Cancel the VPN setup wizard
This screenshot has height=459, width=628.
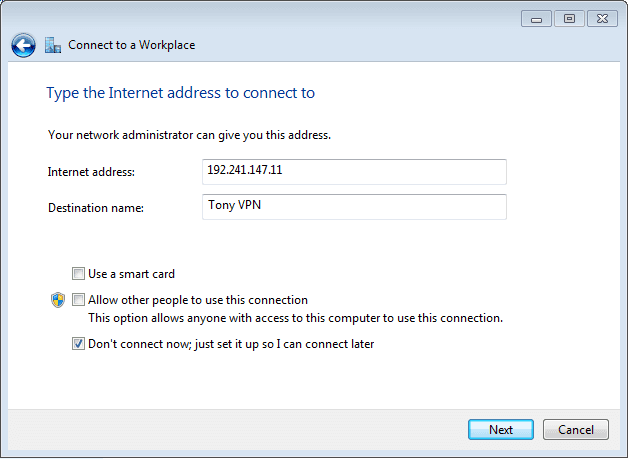pos(576,429)
